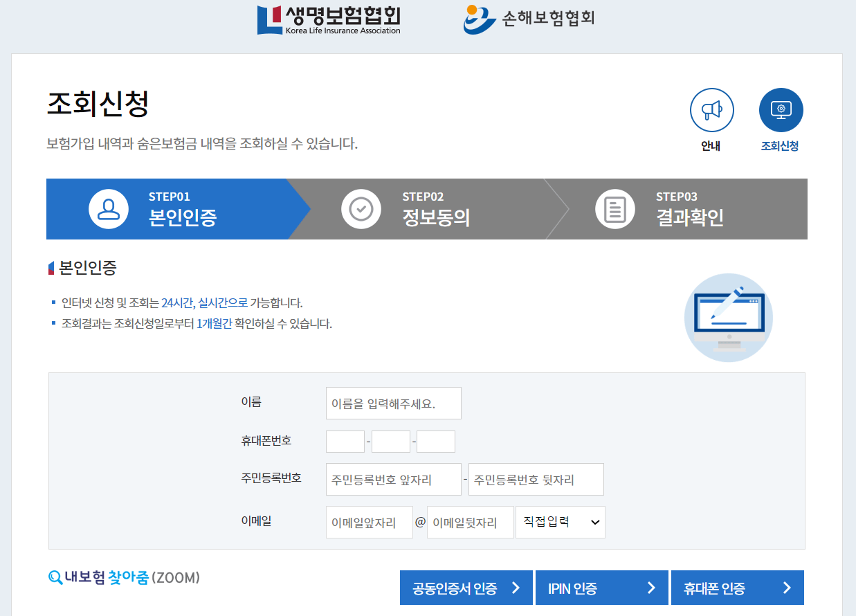Click the 이메일앞자리 field
856x616 pixels.
click(x=369, y=522)
